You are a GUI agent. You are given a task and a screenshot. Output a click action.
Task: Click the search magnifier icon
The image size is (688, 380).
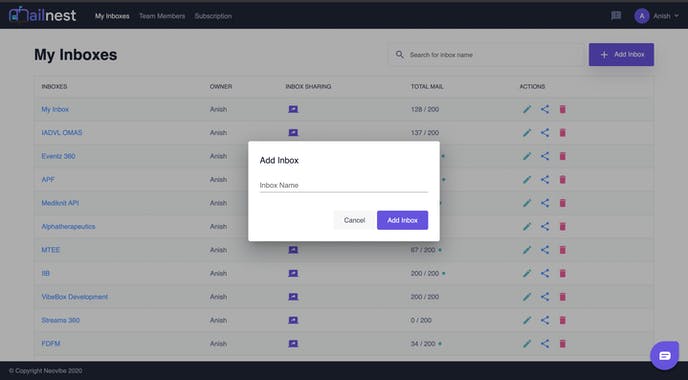pyautogui.click(x=399, y=55)
